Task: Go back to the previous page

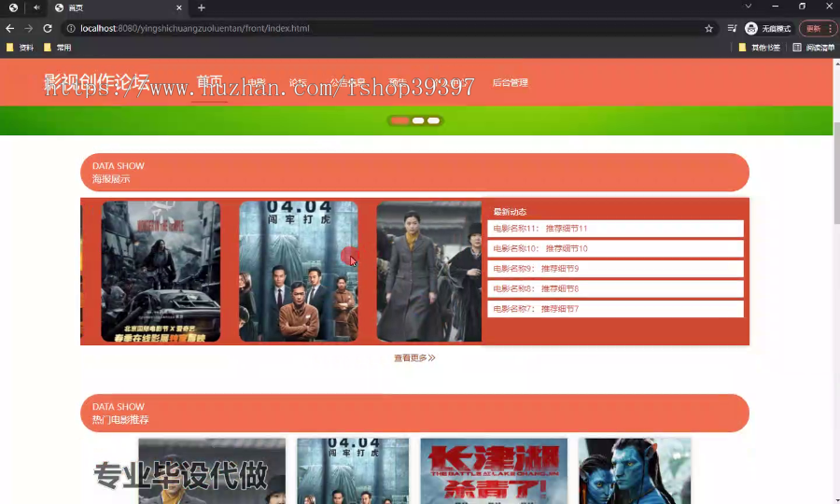Action: [x=9, y=28]
